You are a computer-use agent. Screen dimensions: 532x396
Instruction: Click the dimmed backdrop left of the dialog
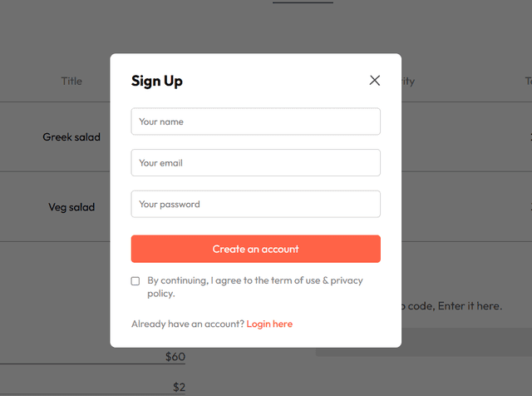[50, 275]
